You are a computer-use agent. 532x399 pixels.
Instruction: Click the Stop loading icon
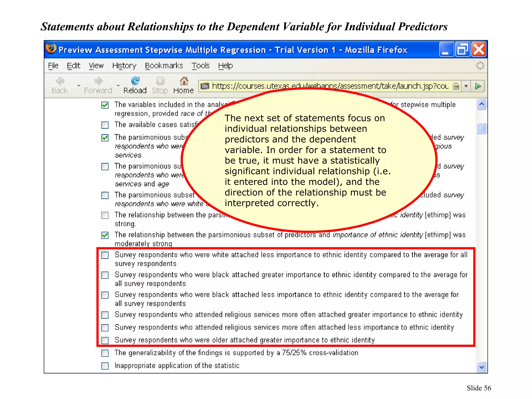tap(160, 81)
